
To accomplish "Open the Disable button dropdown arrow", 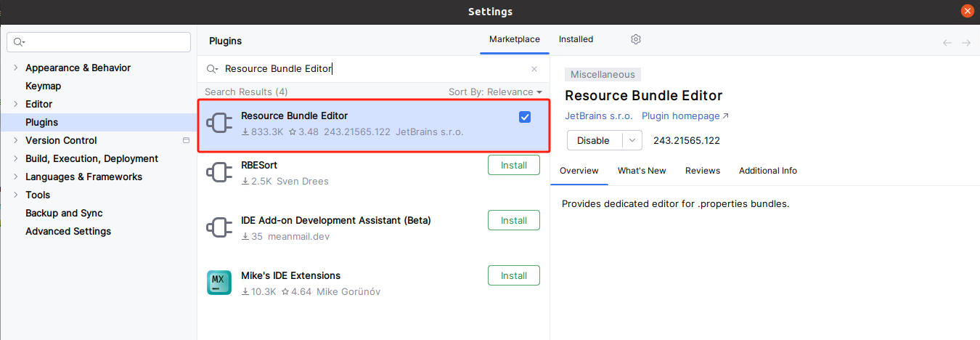I will (634, 140).
